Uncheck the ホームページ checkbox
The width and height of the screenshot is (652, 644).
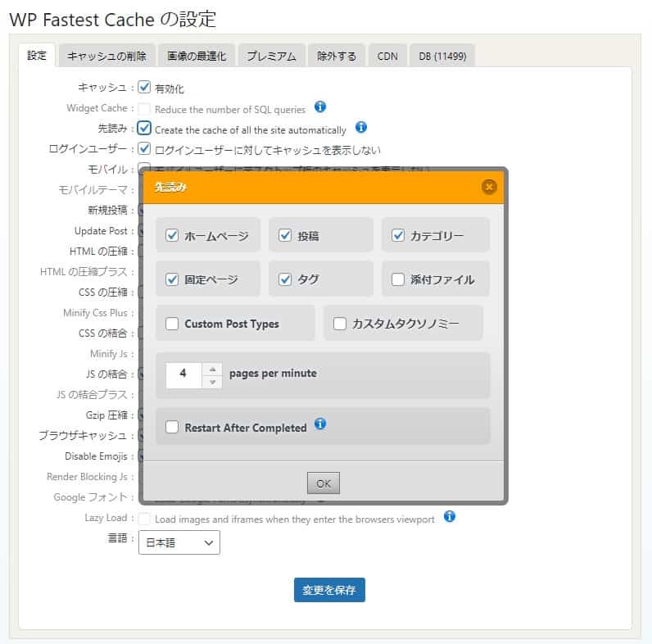[x=172, y=235]
